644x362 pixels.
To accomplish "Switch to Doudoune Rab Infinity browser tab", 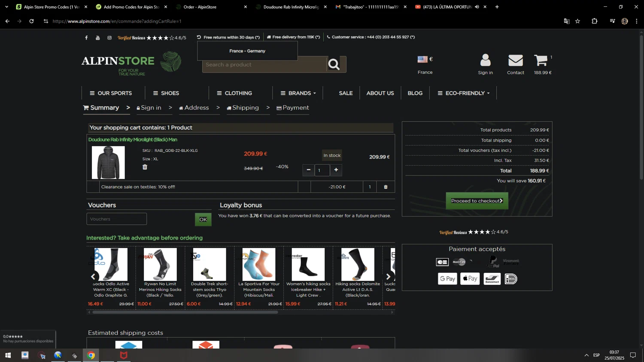I will coord(291,7).
